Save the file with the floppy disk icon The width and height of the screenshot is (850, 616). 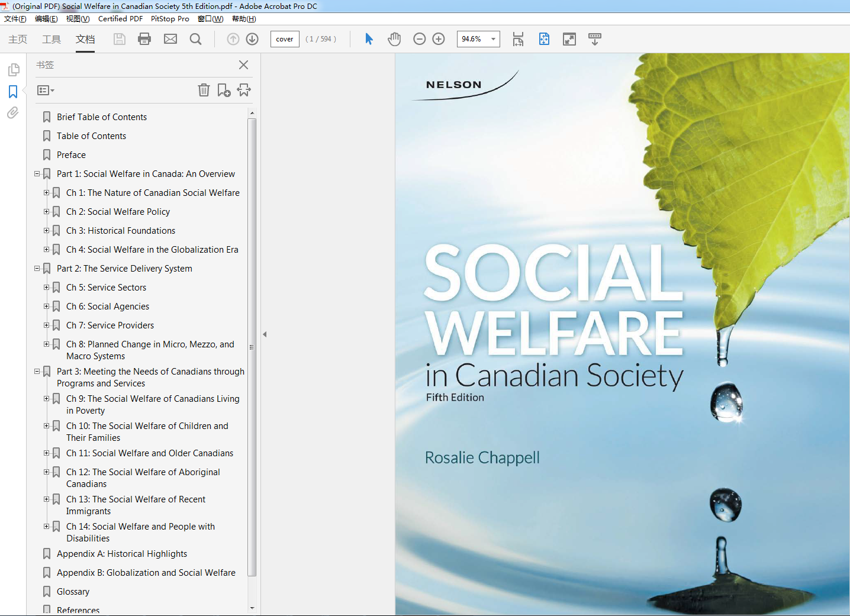(120, 39)
